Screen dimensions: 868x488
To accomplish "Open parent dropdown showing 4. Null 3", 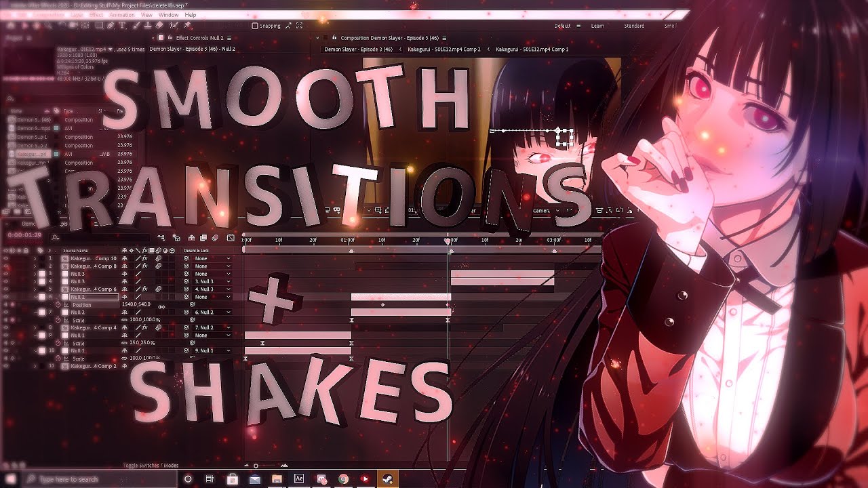I will [212, 289].
